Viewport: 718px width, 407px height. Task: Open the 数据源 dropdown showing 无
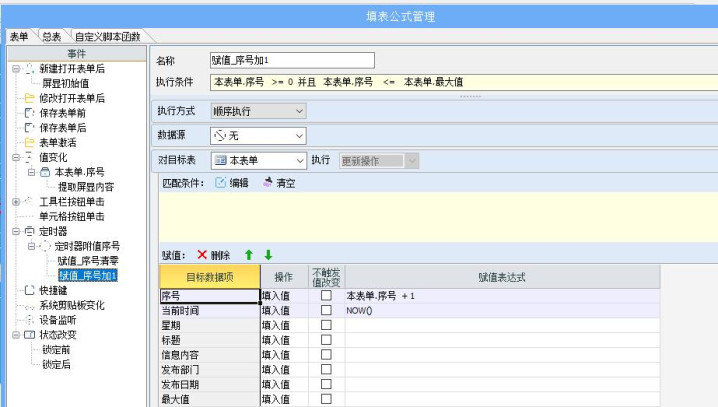pyautogui.click(x=258, y=136)
